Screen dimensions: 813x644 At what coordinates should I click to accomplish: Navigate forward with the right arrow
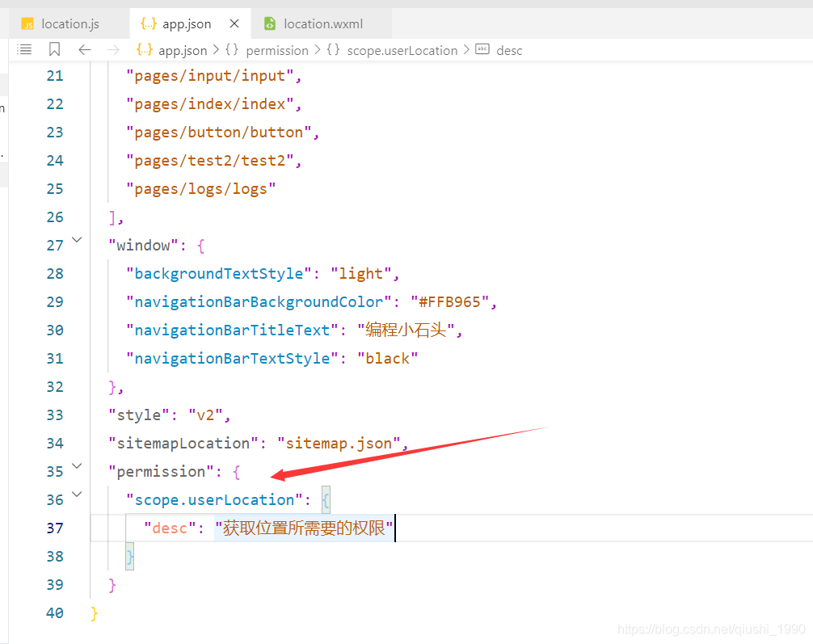(112, 50)
